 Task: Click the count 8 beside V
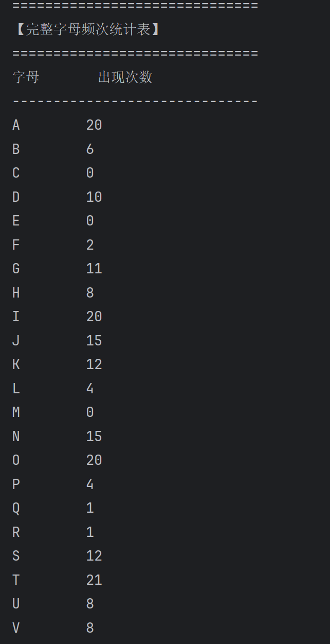click(x=90, y=628)
